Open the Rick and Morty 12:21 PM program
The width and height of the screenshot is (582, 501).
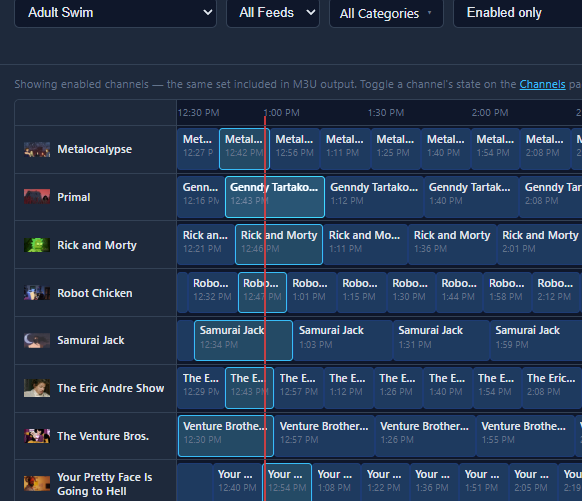coord(206,245)
